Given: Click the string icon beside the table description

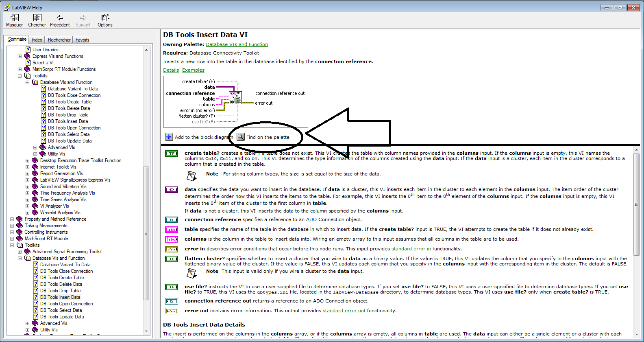Looking at the screenshot, I should [x=172, y=230].
